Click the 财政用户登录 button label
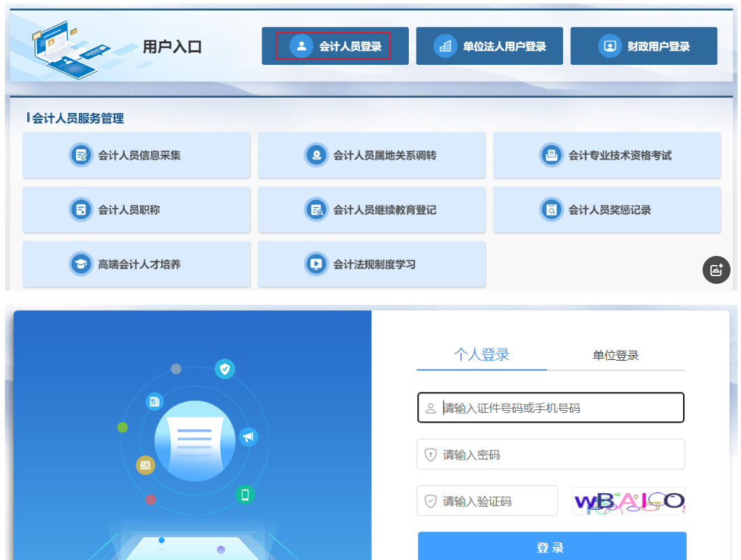The height and width of the screenshot is (560, 741). 658,47
